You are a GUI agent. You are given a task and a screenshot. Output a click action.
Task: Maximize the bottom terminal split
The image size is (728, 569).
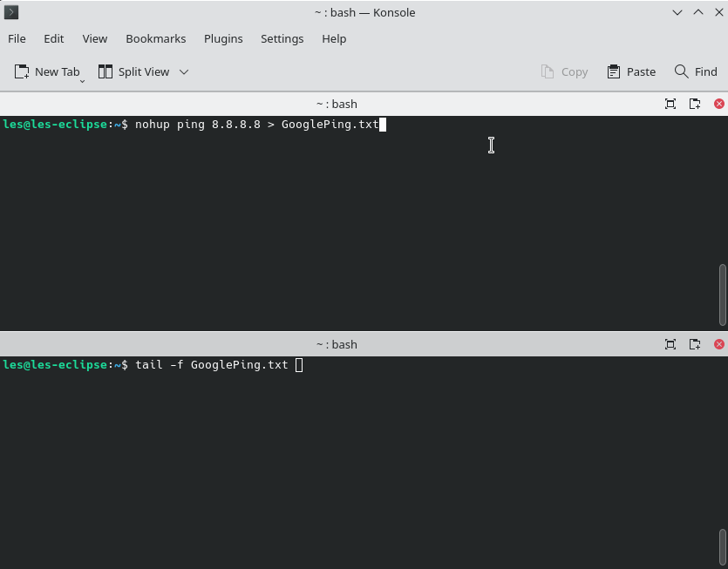670,343
